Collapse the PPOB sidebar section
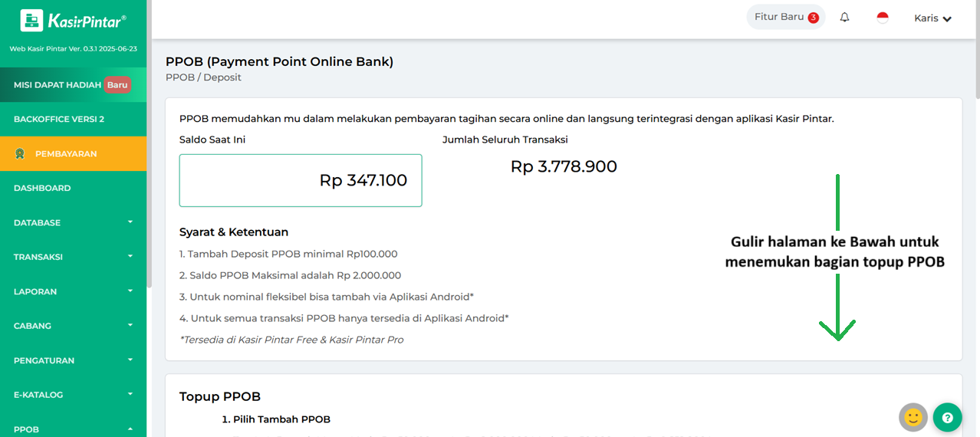 (130, 429)
